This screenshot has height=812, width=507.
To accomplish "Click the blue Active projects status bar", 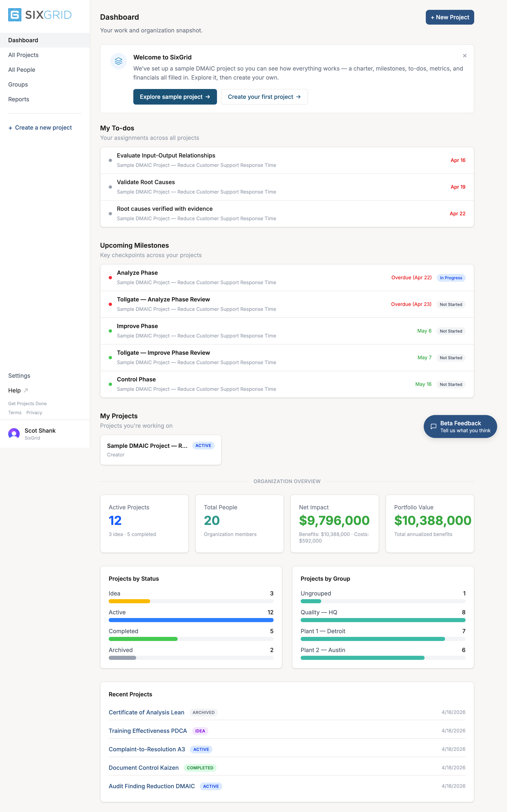I will (x=191, y=620).
